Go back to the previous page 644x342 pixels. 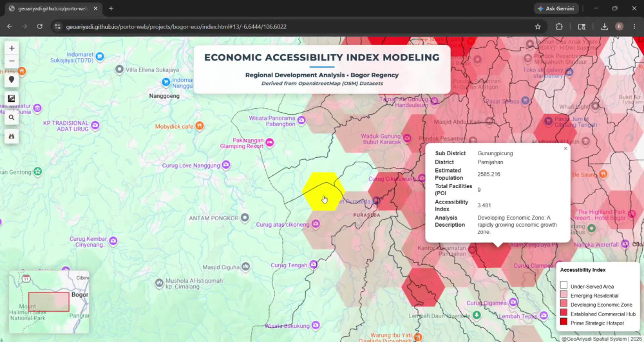pos(10,26)
